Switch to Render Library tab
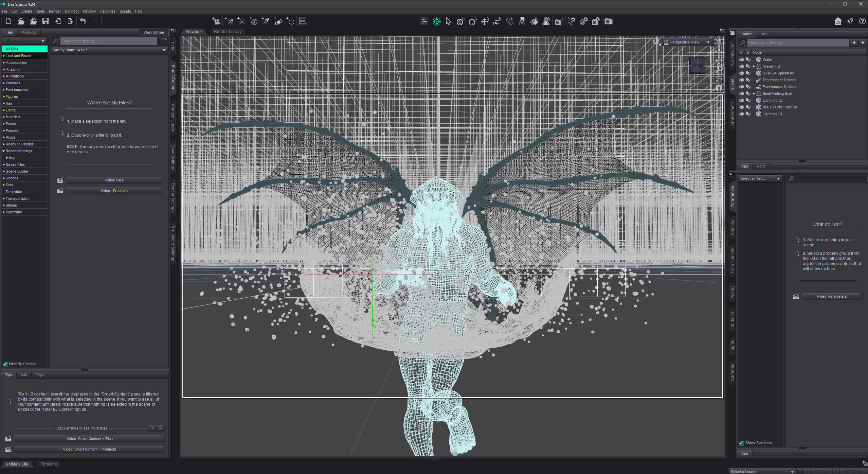The image size is (868, 474). click(228, 31)
